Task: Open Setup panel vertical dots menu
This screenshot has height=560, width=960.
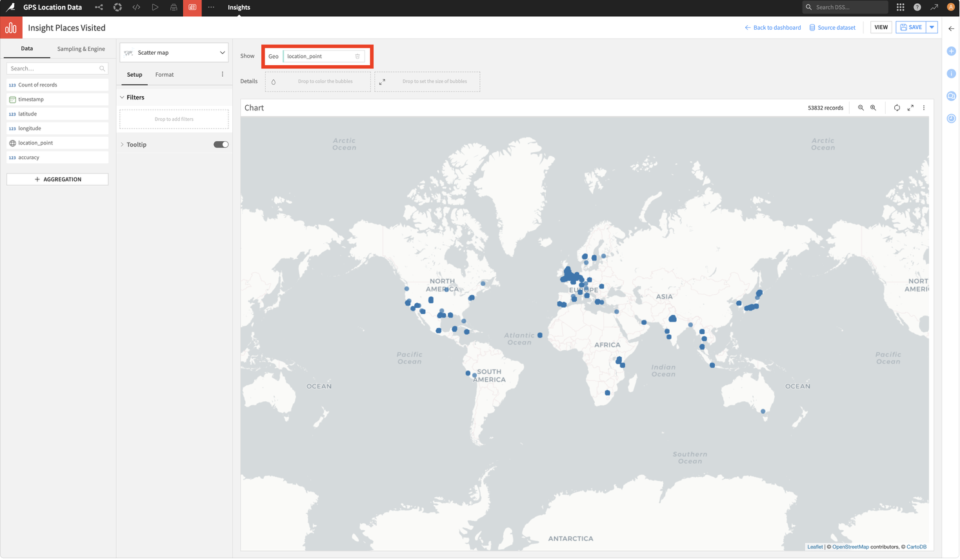Action: pos(223,74)
